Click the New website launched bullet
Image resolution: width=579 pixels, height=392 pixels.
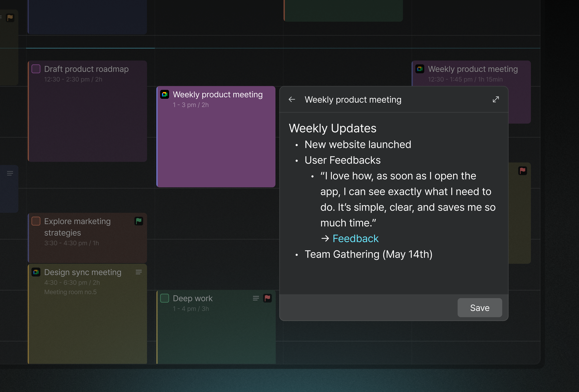tap(358, 144)
